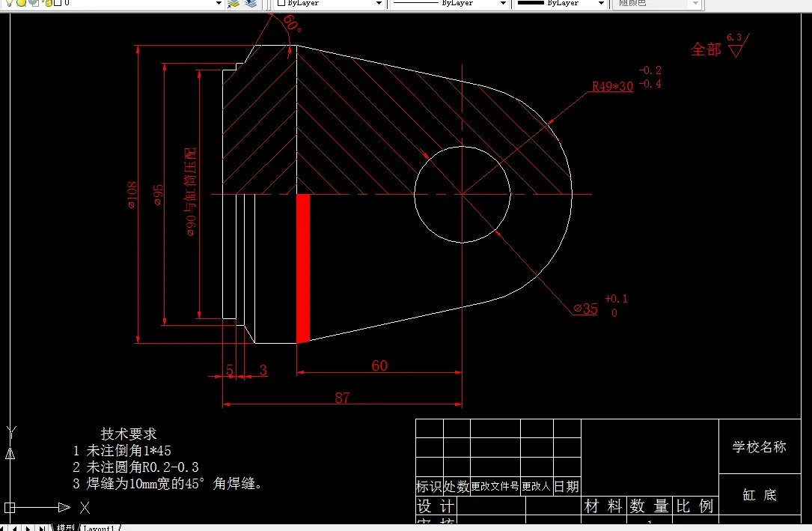The height and width of the screenshot is (531, 812).
Task: Click the 标识 title block cell
Action: (430, 487)
